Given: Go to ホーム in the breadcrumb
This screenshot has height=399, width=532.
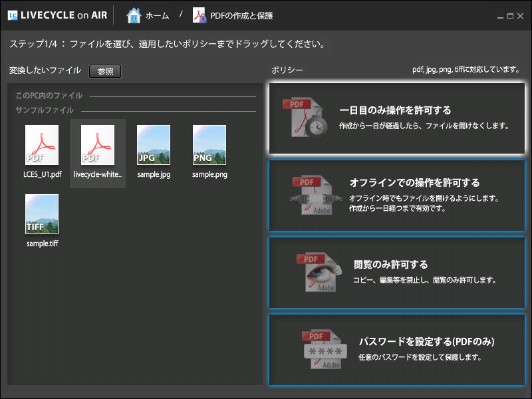Looking at the screenshot, I should [157, 15].
